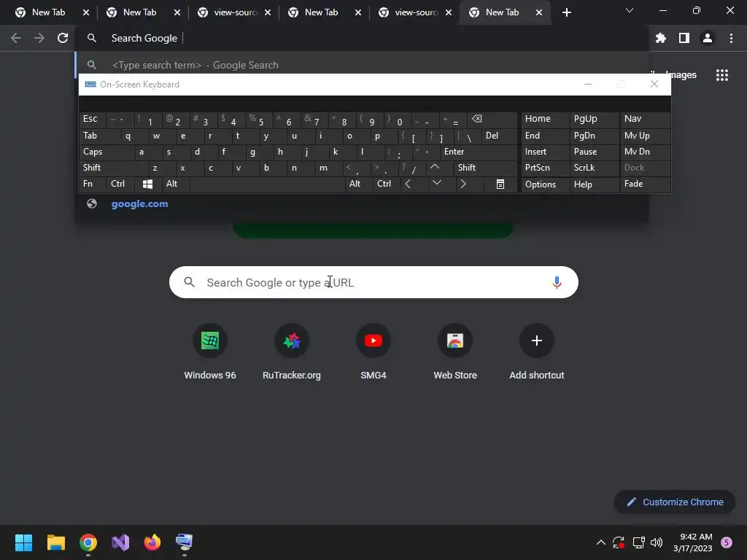747x560 pixels.
Task: Toggle left Shift key on keyboard
Action: pyautogui.click(x=114, y=168)
